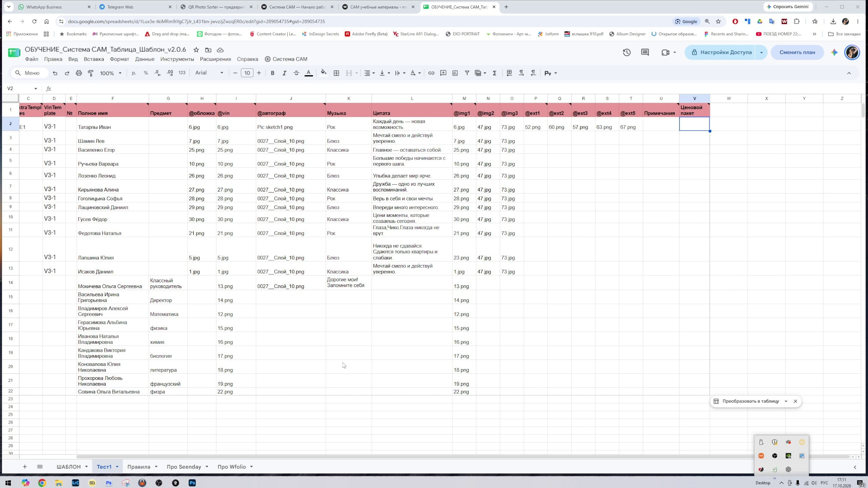Open the Данные menu
868x488 pixels.
145,59
